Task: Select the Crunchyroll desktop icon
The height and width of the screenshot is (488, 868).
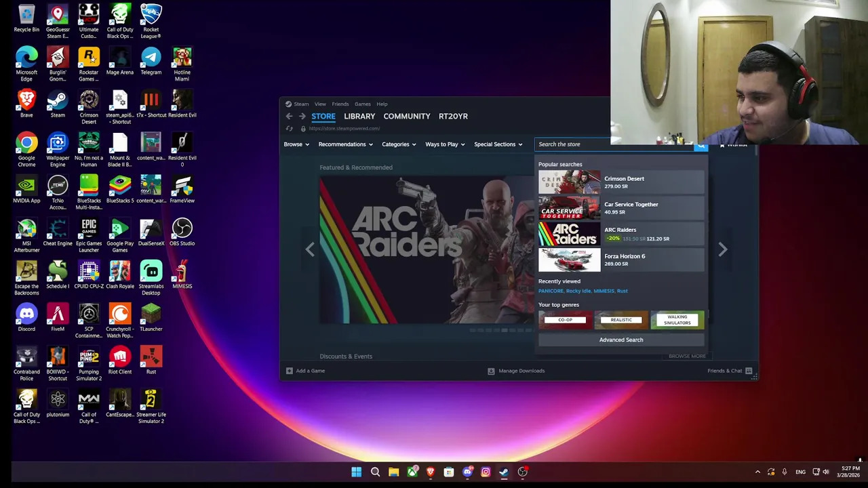Action: pyautogui.click(x=120, y=320)
